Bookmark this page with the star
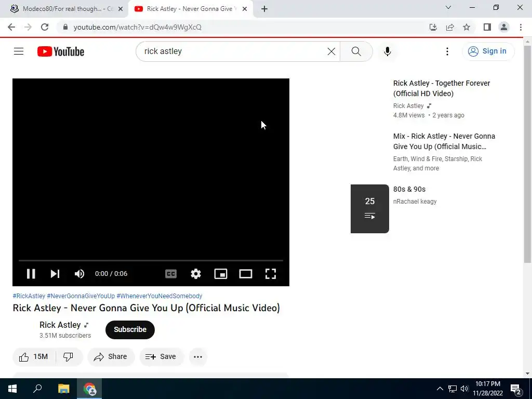Viewport: 532px width, 399px height. (x=467, y=27)
